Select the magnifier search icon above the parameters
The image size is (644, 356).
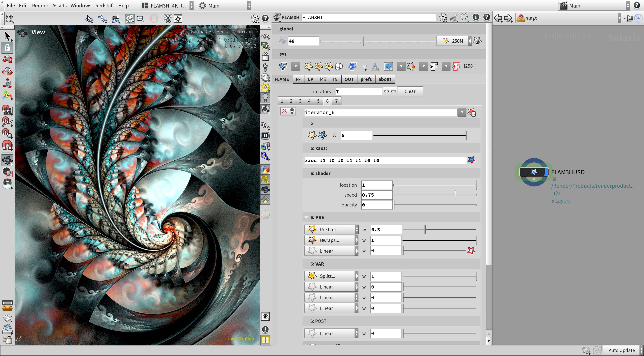[465, 17]
